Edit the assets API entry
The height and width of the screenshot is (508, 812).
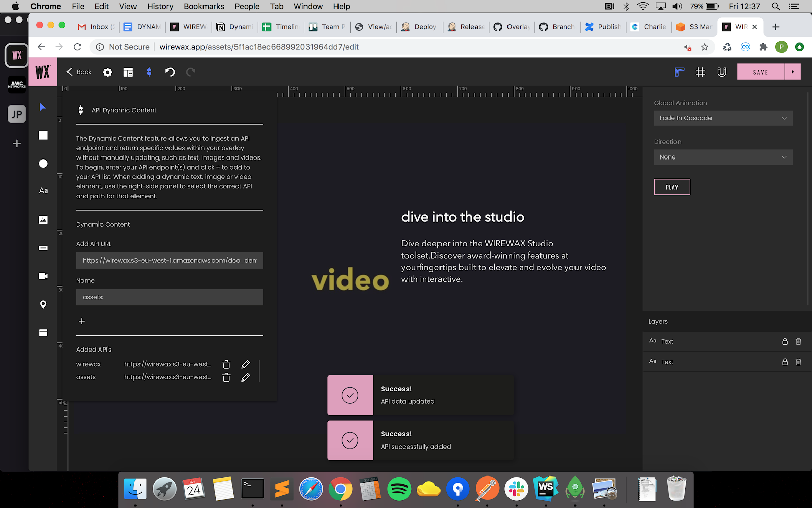246,377
